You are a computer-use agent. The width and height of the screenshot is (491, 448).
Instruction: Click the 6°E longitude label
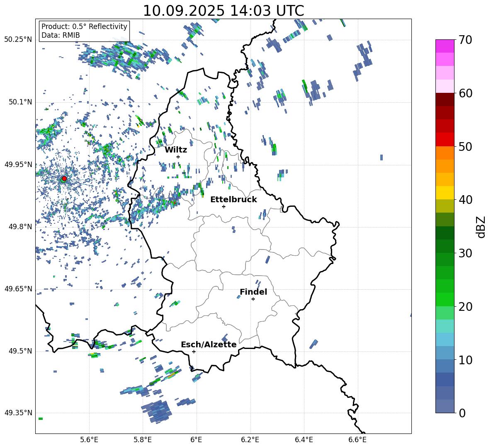[196, 440]
